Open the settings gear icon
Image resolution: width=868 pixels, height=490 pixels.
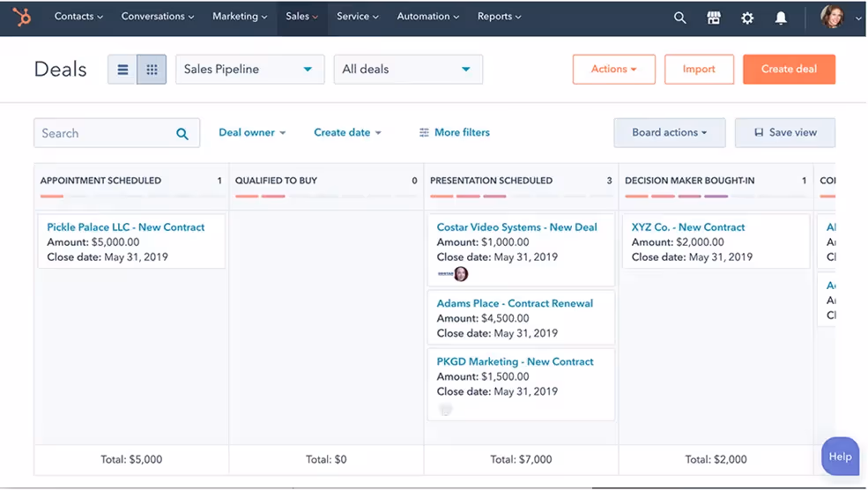click(x=747, y=18)
